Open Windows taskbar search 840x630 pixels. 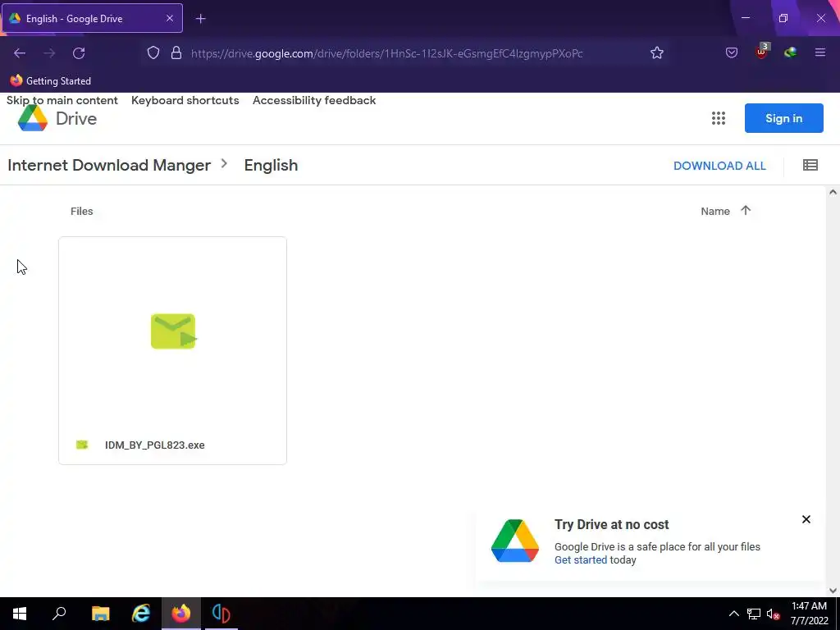tap(59, 614)
